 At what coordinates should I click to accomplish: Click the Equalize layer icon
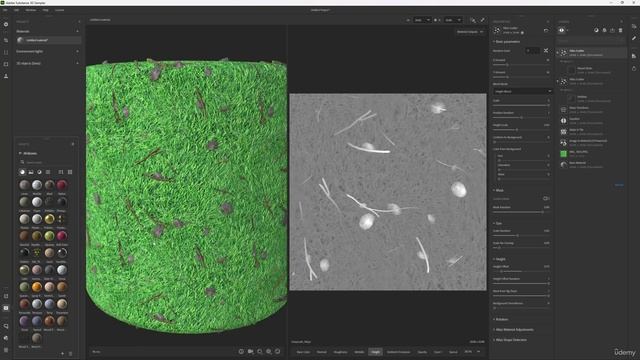564,121
